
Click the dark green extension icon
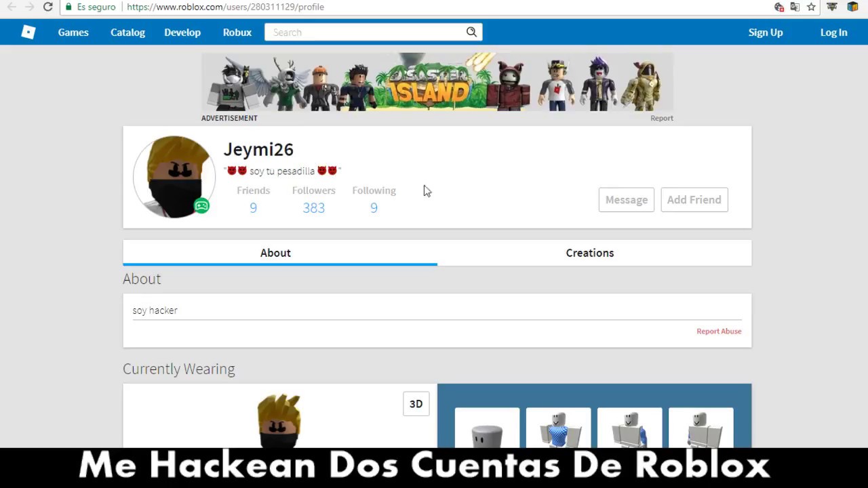832,7
